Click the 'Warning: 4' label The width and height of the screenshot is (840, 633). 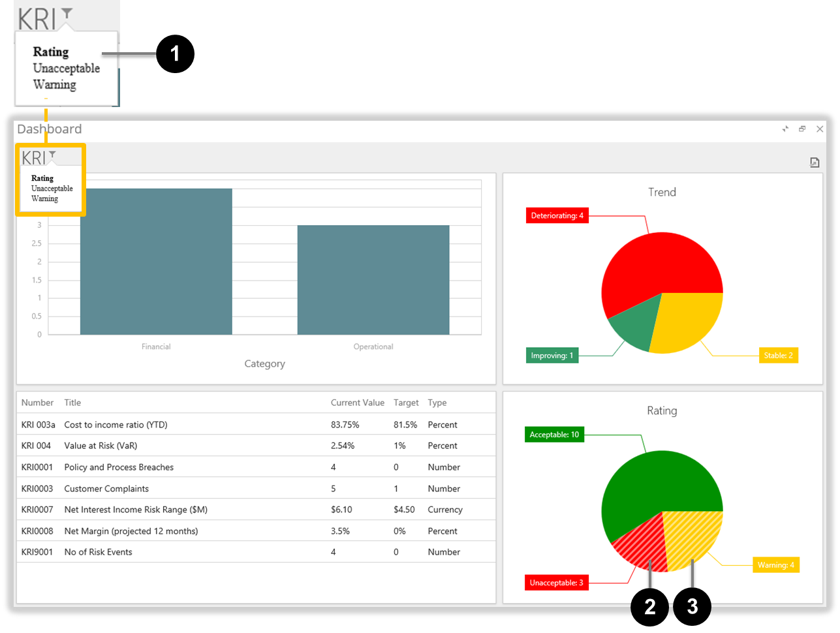click(776, 565)
